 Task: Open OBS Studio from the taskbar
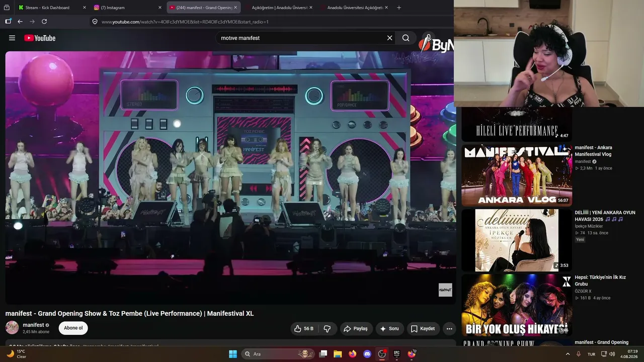(382, 354)
